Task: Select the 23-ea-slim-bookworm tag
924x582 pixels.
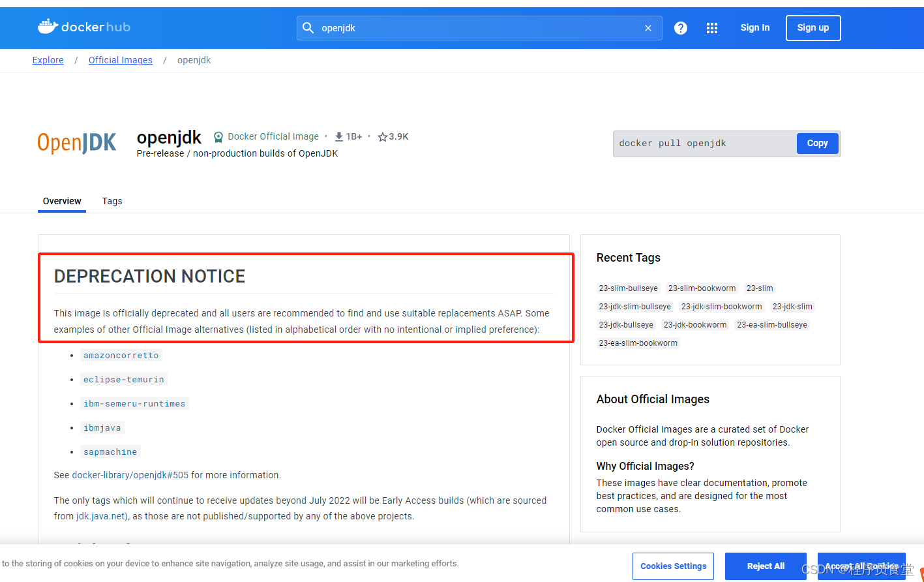Action: point(638,343)
